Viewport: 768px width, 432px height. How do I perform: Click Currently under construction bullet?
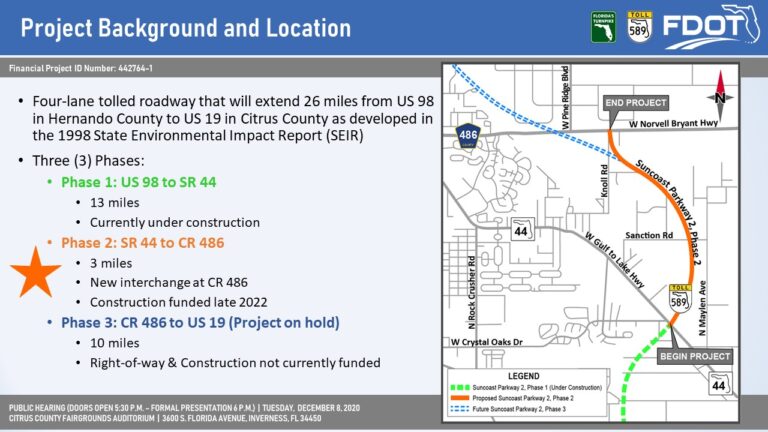(175, 222)
